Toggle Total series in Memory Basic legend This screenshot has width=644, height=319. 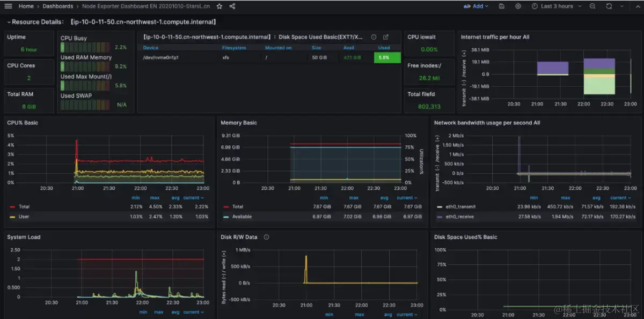238,206
